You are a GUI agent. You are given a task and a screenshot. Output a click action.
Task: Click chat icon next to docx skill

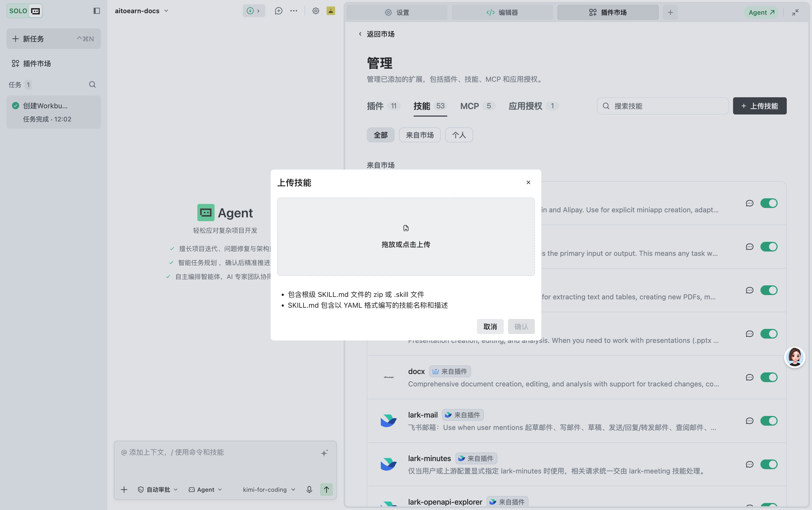point(749,377)
